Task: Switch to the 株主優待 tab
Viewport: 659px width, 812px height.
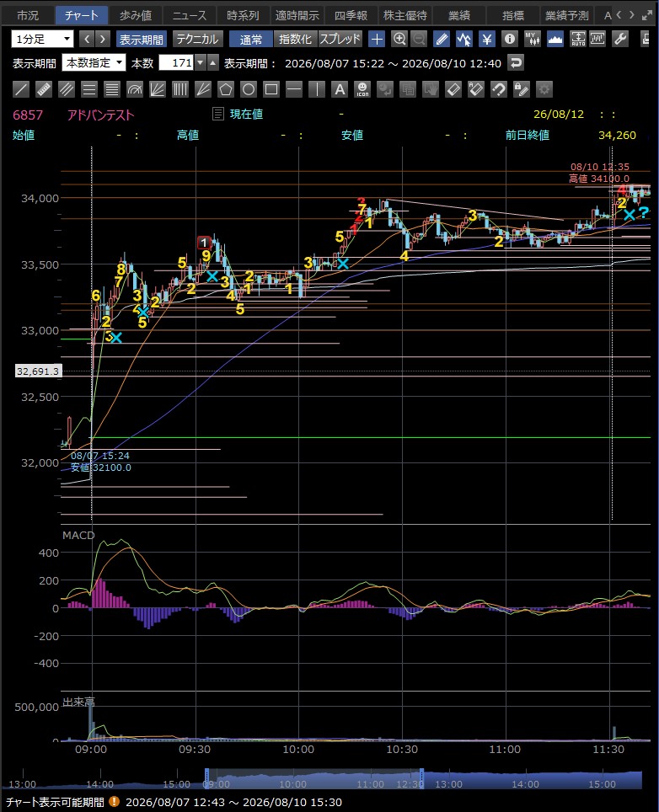Action: (x=405, y=15)
